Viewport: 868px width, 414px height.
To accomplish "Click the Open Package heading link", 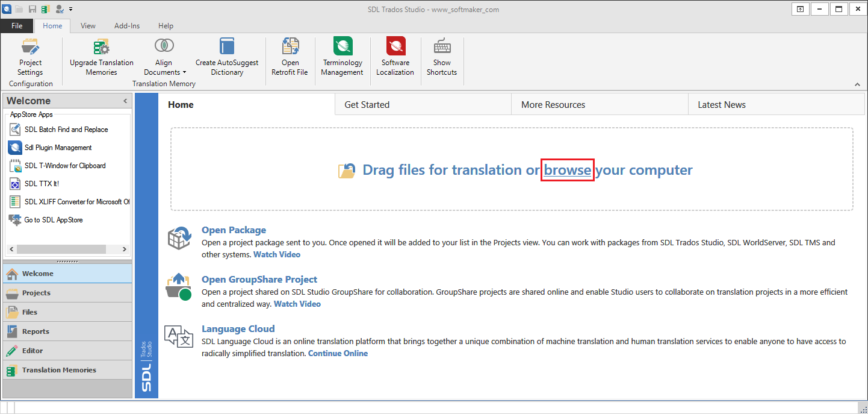I will [x=234, y=230].
